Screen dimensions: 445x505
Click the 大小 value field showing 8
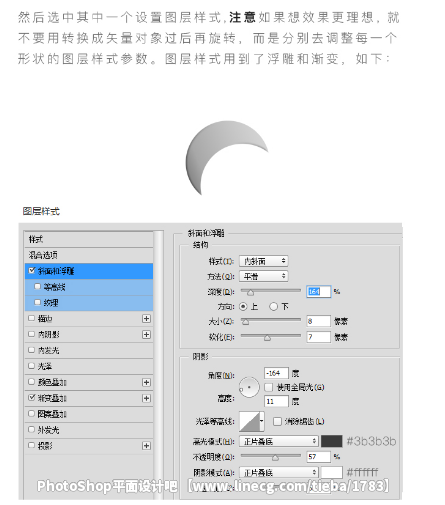(x=319, y=321)
